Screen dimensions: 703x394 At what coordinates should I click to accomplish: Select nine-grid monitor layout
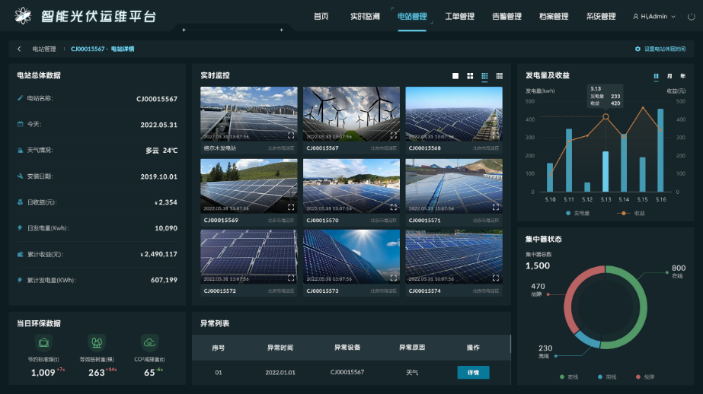point(485,76)
